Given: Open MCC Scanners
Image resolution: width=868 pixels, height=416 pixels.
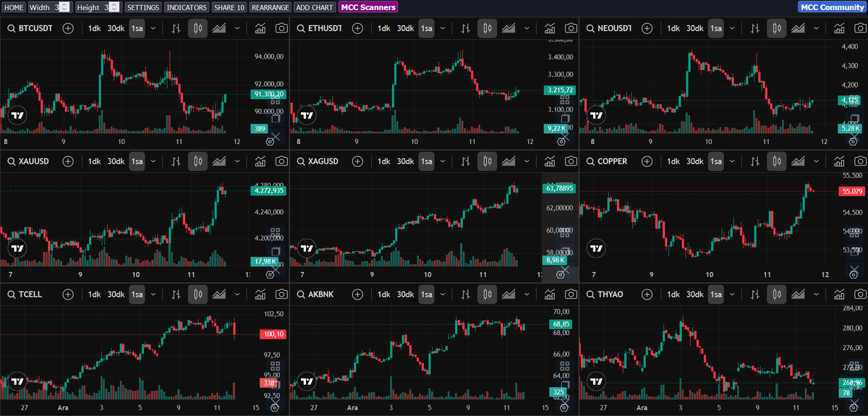Looking at the screenshot, I should click(x=368, y=7).
